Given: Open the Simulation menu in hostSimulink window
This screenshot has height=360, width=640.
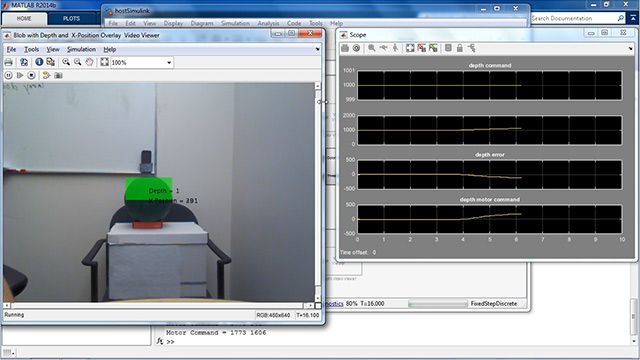Looking at the screenshot, I should pyautogui.click(x=235, y=23).
